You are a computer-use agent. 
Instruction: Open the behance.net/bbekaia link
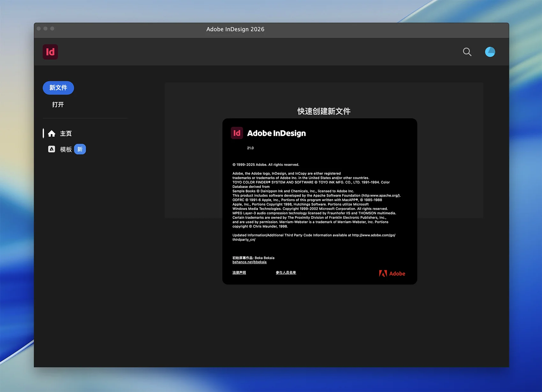249,262
